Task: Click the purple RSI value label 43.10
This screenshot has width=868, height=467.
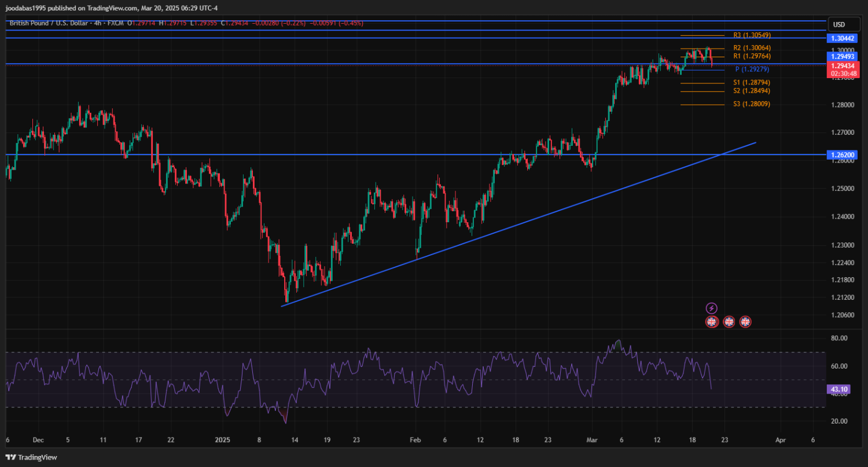Action: click(838, 390)
